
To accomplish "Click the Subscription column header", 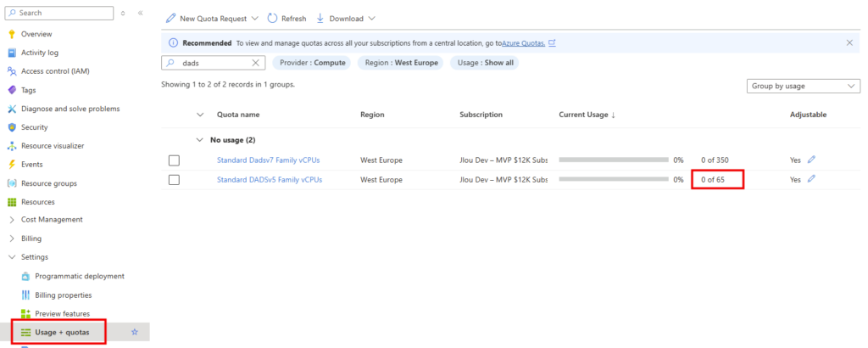I will coord(481,115).
